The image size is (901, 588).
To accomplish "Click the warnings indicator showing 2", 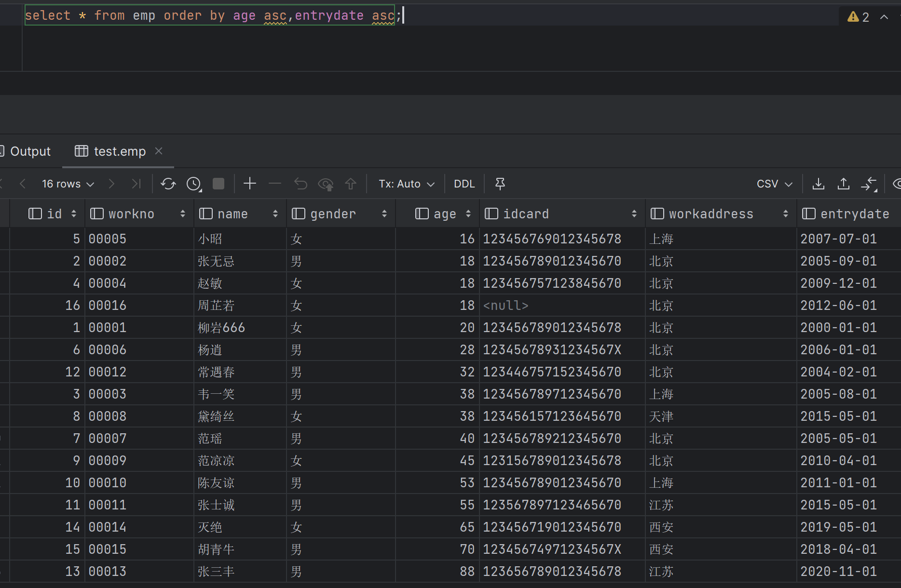I will click(x=859, y=17).
